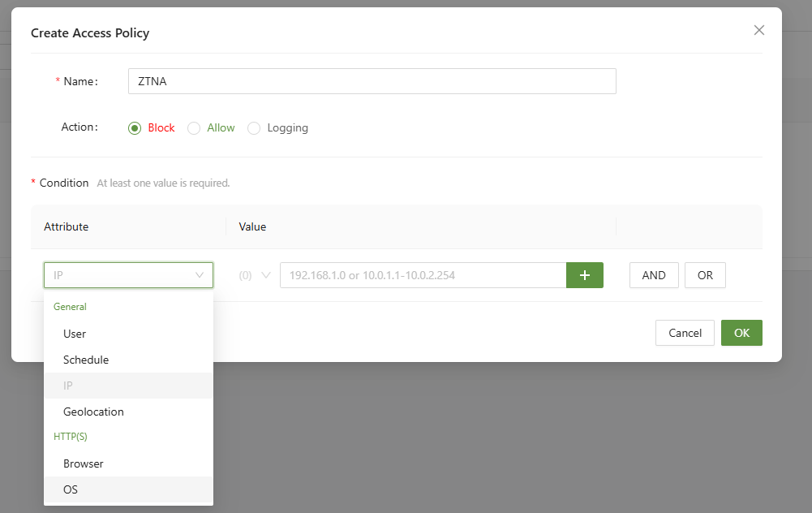Confirm policy with OK button
This screenshot has height=513, width=812.
pos(741,333)
